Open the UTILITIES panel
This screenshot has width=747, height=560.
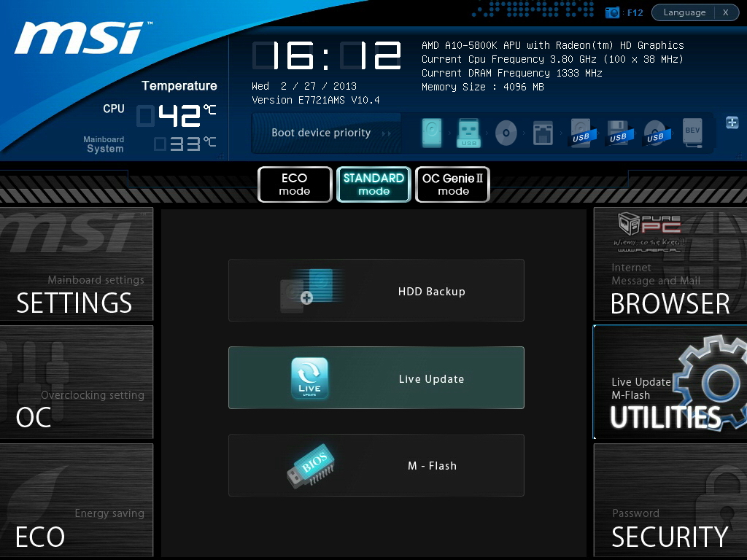[x=670, y=382]
